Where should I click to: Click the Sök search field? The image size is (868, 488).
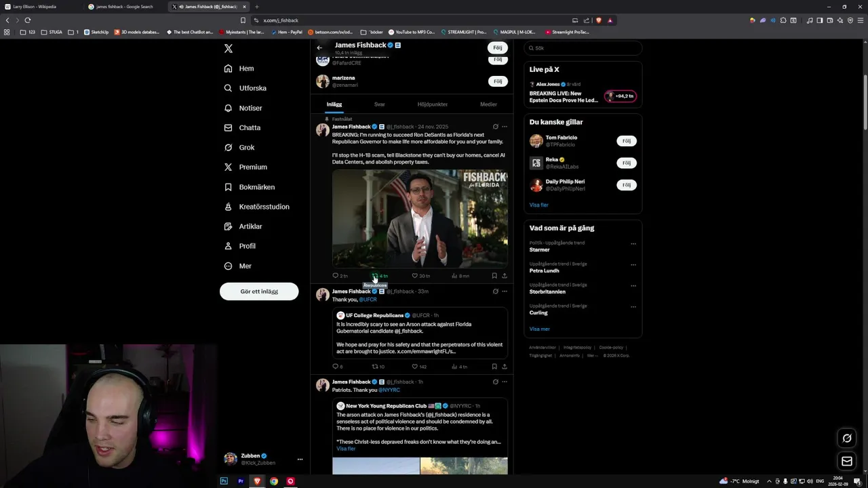583,48
